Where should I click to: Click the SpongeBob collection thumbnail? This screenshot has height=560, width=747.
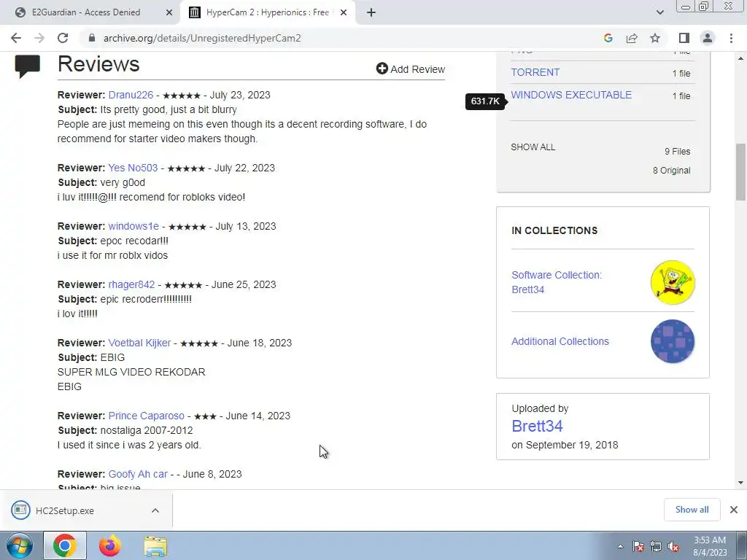673,282
